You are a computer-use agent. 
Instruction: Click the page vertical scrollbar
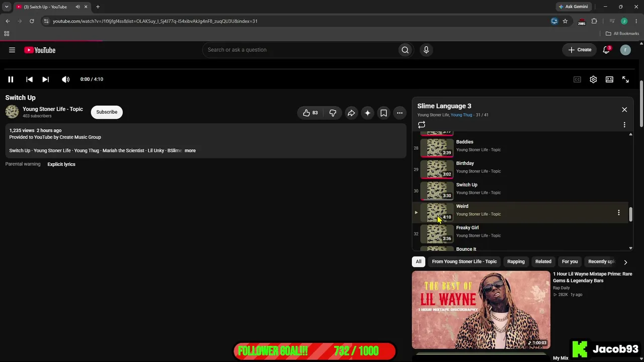641,104
